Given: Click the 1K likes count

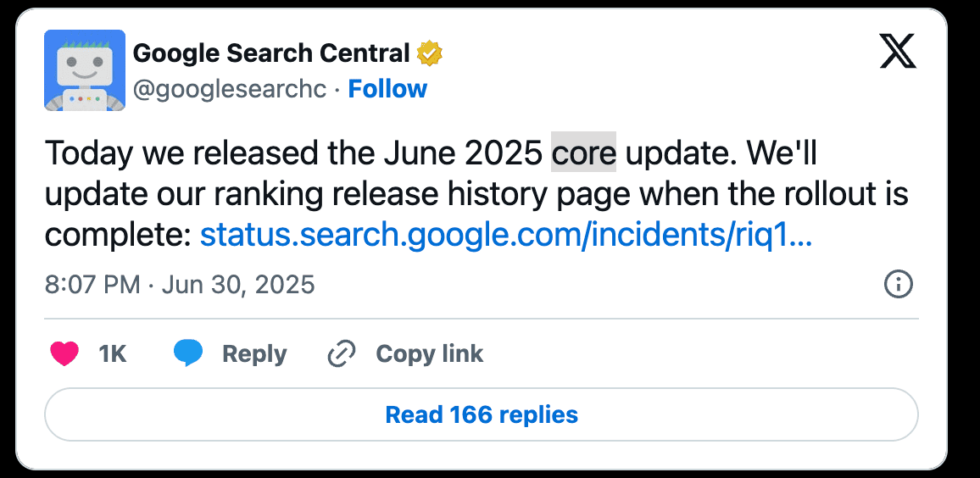Looking at the screenshot, I should coord(113,353).
